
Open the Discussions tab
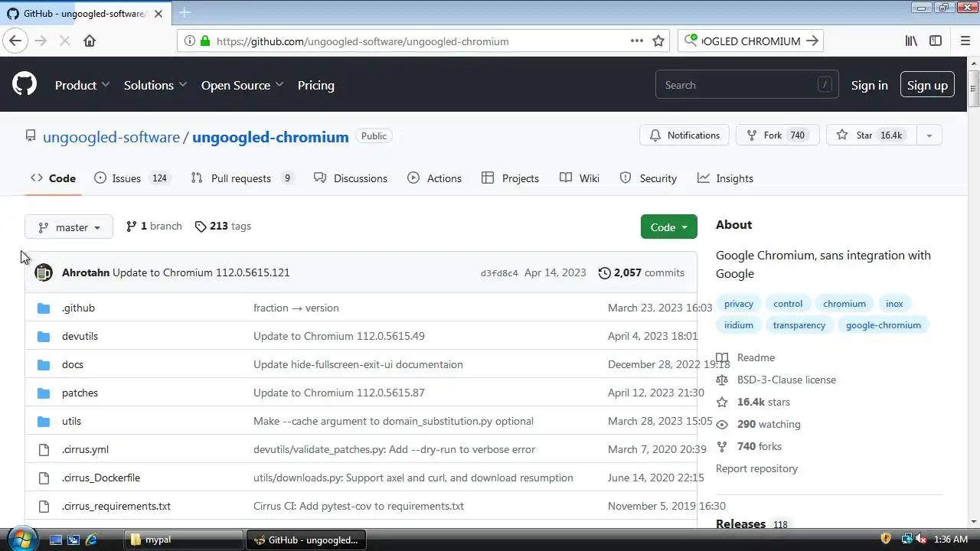pos(351,178)
